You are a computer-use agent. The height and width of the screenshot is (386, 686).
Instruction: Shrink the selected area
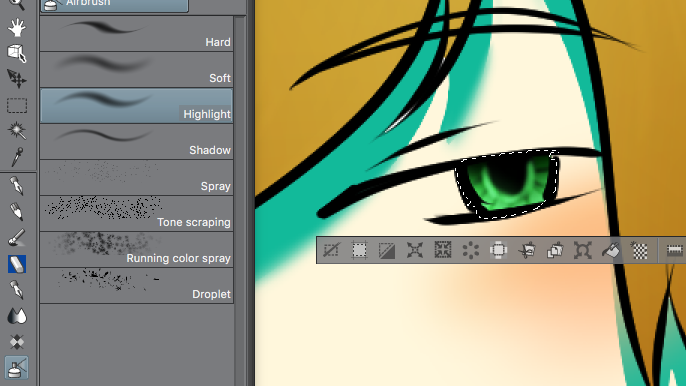pos(443,250)
